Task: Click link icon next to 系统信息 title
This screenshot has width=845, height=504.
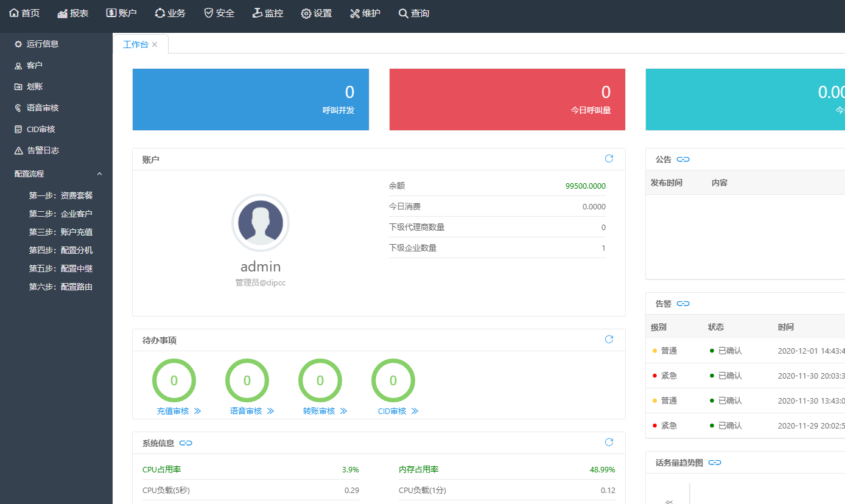Action: pos(186,443)
